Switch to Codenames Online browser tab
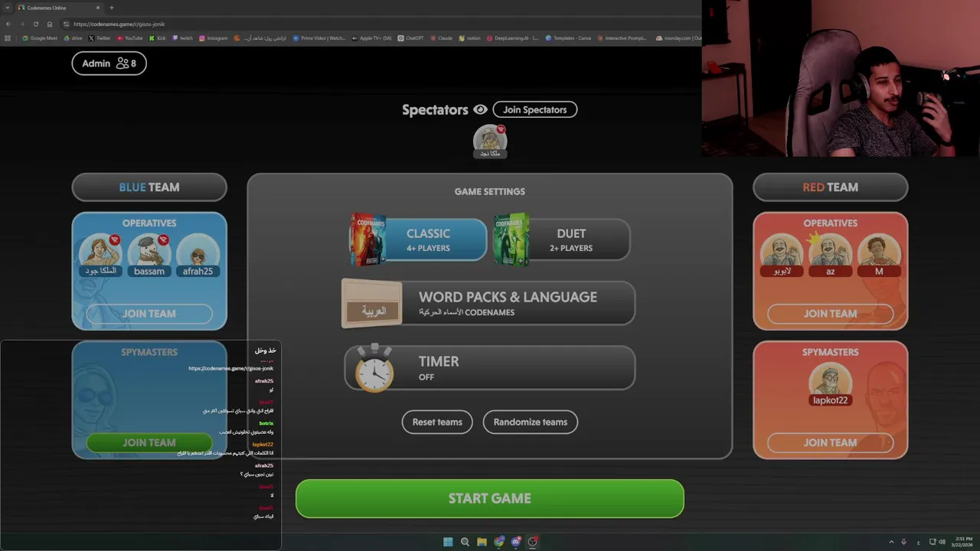The width and height of the screenshot is (980, 551). (58, 8)
